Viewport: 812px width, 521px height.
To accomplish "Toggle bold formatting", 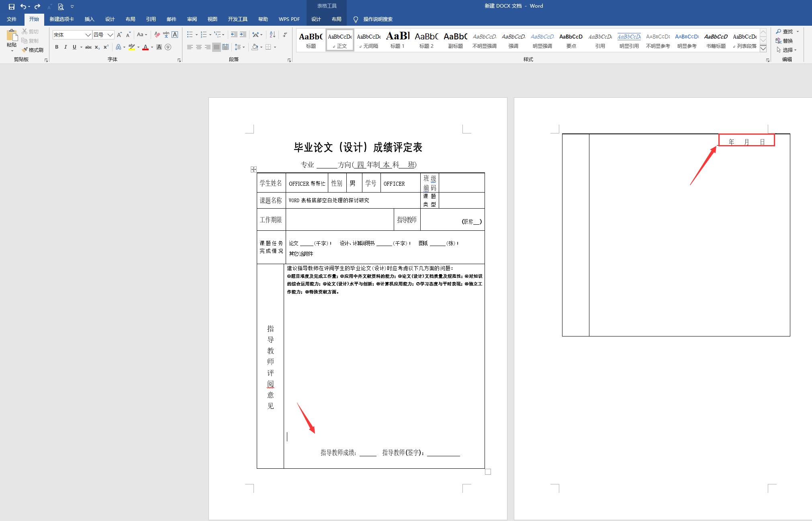I will pyautogui.click(x=56, y=47).
